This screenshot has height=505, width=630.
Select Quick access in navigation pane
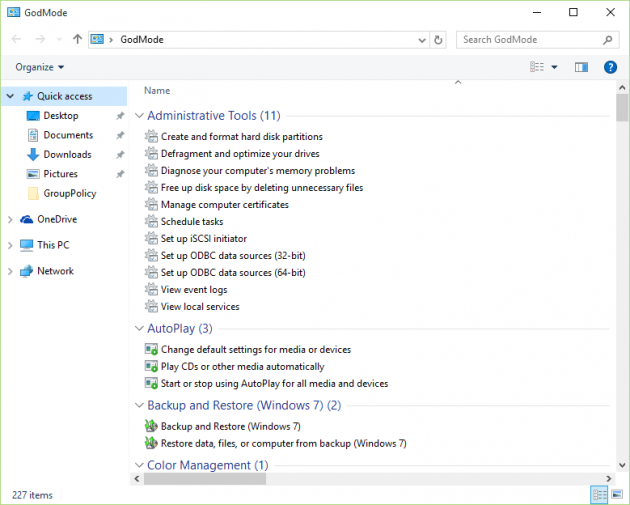pyautogui.click(x=64, y=96)
